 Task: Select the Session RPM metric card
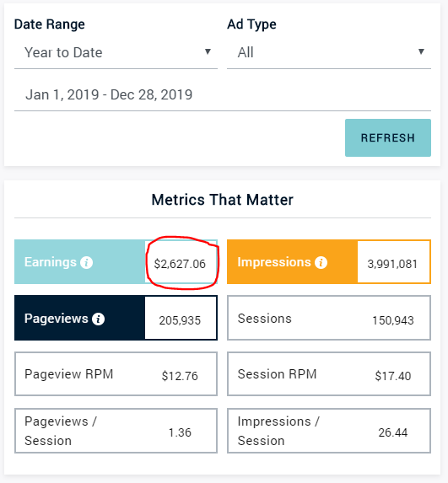(x=329, y=374)
